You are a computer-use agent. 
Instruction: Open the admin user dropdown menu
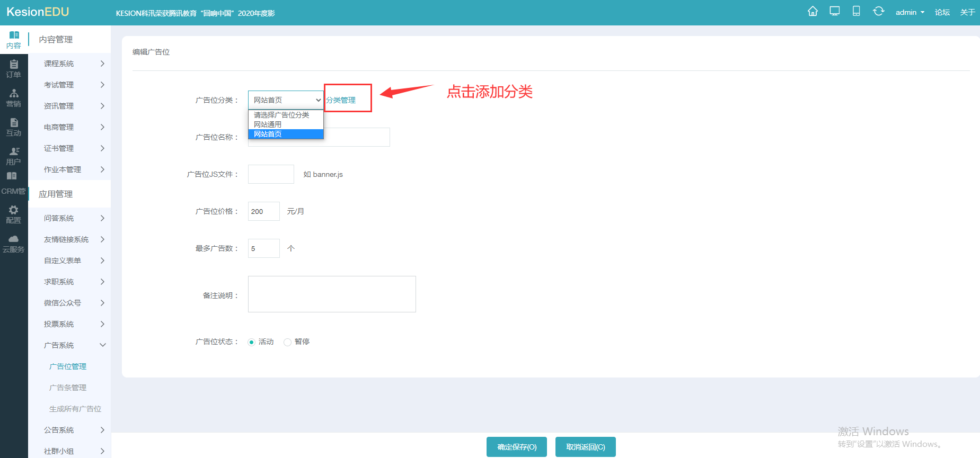(x=910, y=12)
